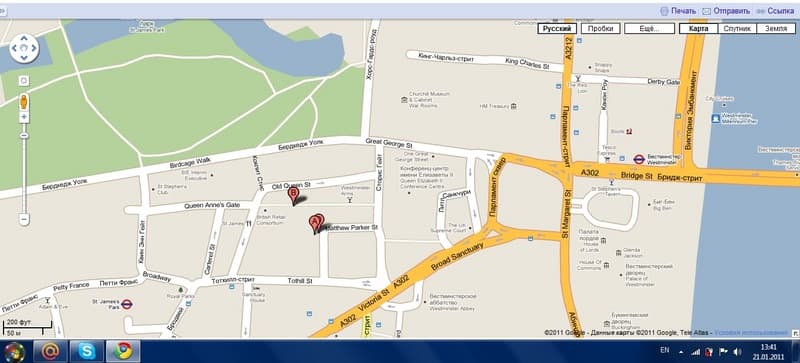This screenshot has width=800, height=363.
Task: Click the HM Treasury building icon
Action: coord(513,106)
